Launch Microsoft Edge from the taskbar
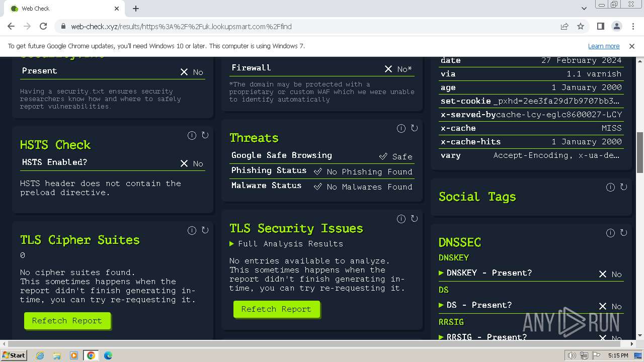Image resolution: width=644 pixels, height=362 pixels. (x=108, y=355)
